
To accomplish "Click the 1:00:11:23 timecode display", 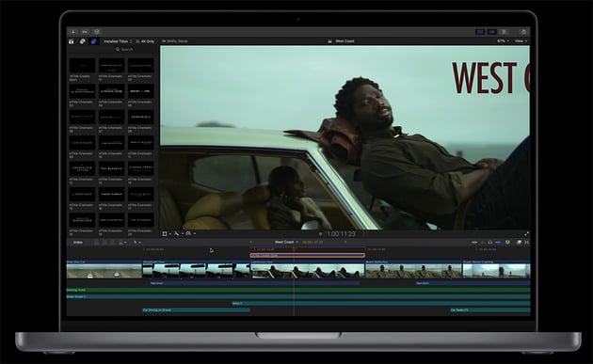I will [x=341, y=234].
